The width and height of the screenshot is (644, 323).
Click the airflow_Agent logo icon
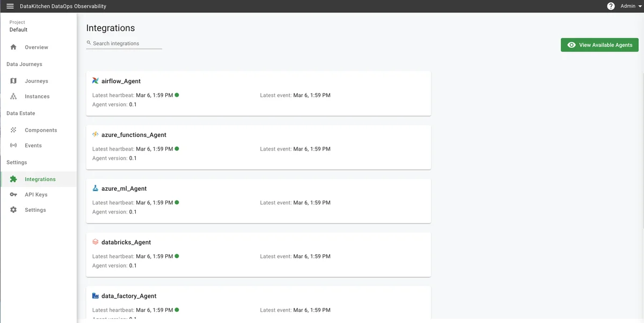tap(95, 81)
